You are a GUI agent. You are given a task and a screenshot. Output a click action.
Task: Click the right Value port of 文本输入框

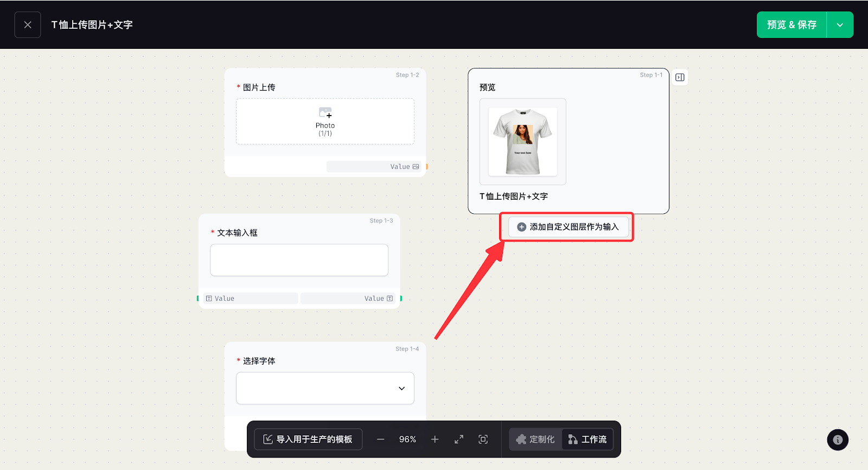[x=378, y=298]
